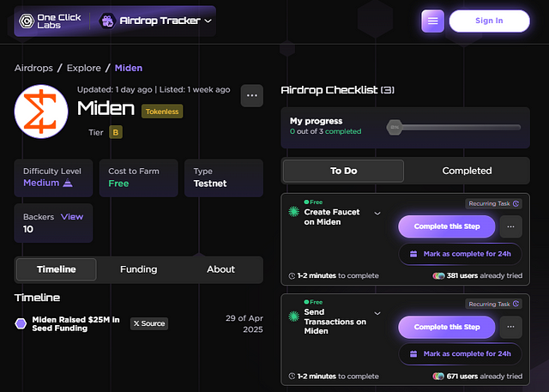Mark Send Transactions complete for 24h
Image resolution: width=549 pixels, height=392 pixels.
point(460,354)
